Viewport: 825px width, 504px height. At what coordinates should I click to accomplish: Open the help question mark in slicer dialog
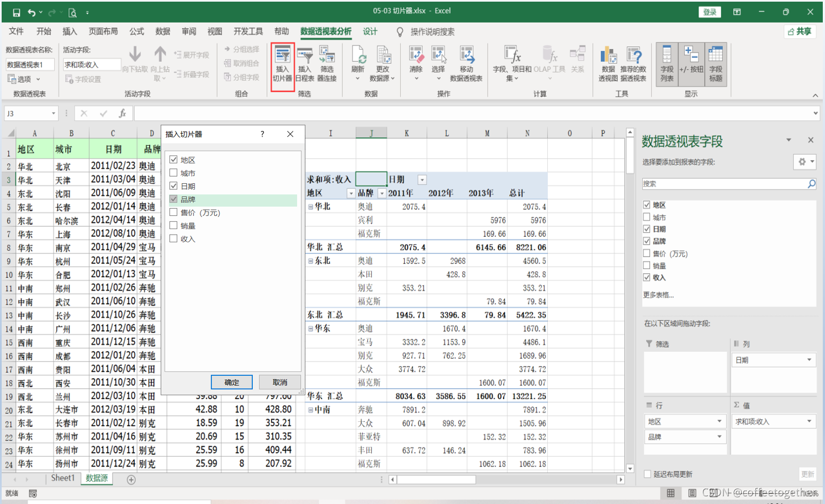tap(262, 134)
